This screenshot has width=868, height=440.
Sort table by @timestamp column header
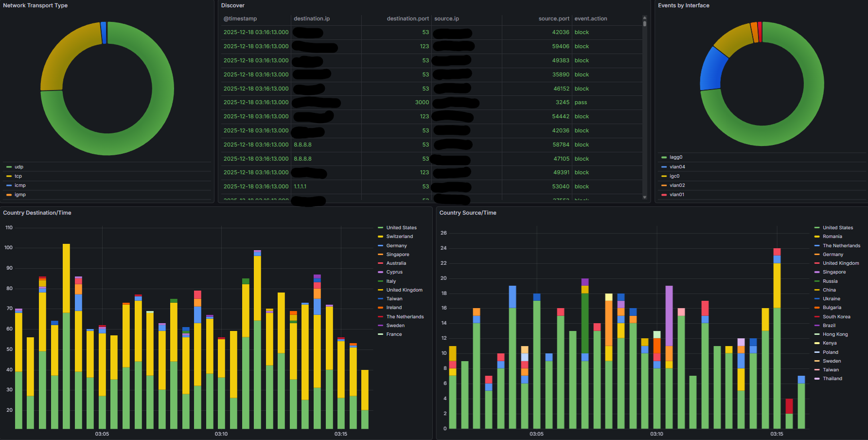point(240,18)
